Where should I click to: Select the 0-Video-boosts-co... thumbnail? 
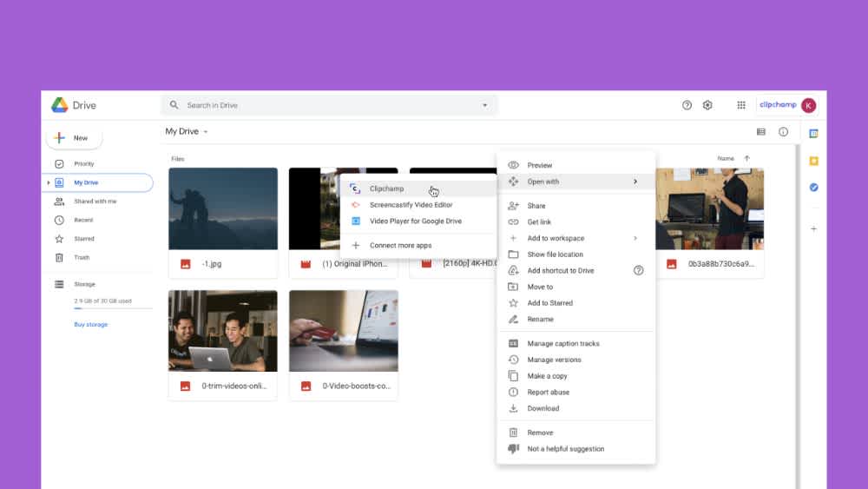coord(343,331)
